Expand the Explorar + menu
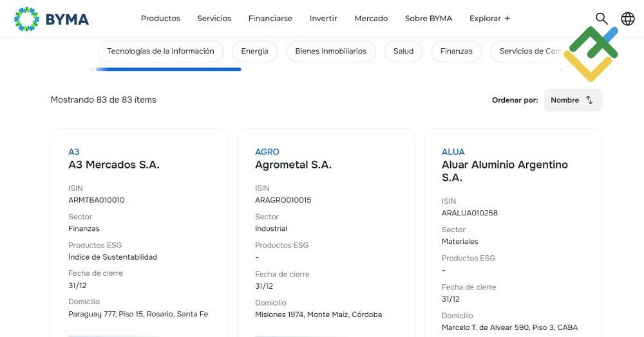 click(x=489, y=19)
